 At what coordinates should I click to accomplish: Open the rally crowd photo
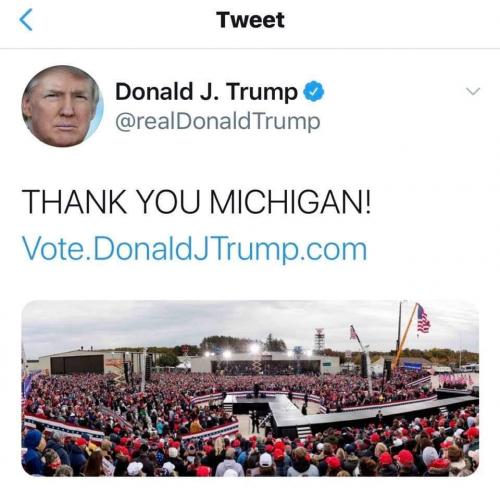pyautogui.click(x=250, y=388)
